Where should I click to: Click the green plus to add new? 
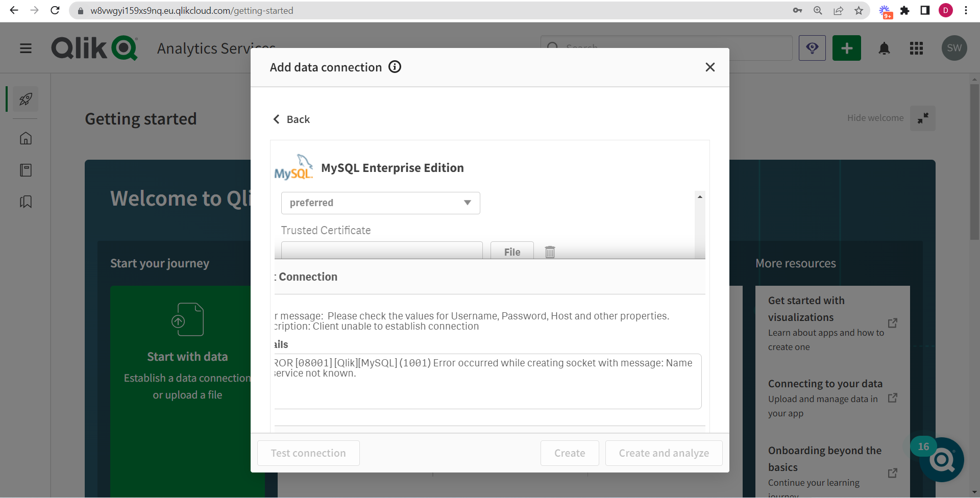pos(846,48)
